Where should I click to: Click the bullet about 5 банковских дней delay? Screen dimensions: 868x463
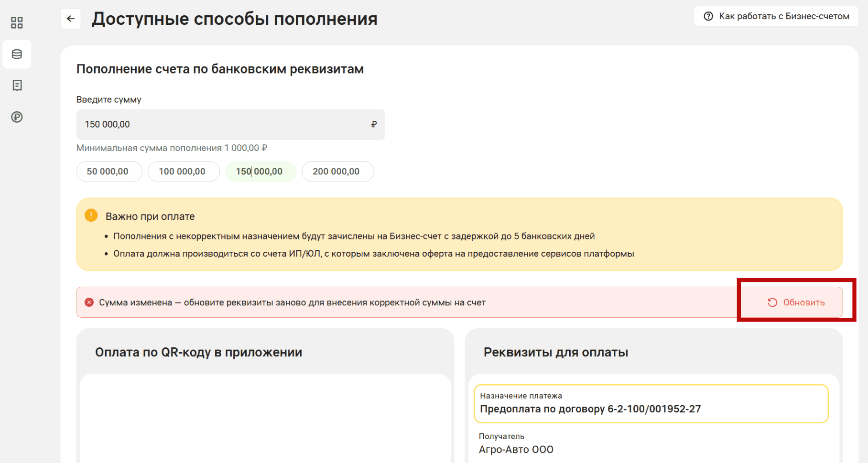click(354, 236)
